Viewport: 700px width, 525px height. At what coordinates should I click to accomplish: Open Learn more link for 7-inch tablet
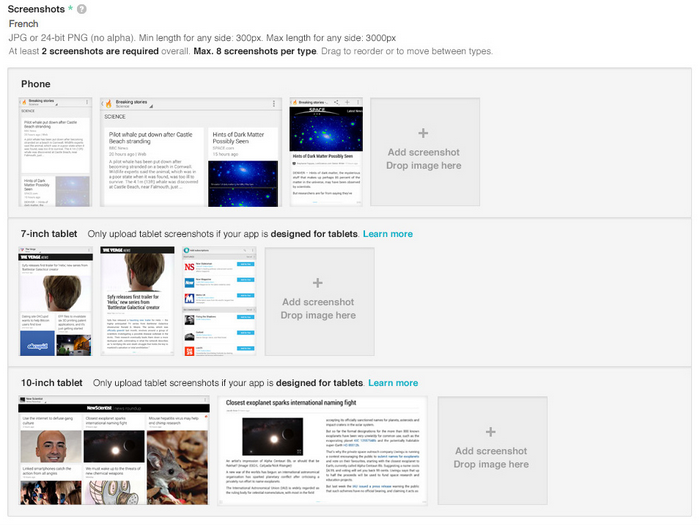388,234
